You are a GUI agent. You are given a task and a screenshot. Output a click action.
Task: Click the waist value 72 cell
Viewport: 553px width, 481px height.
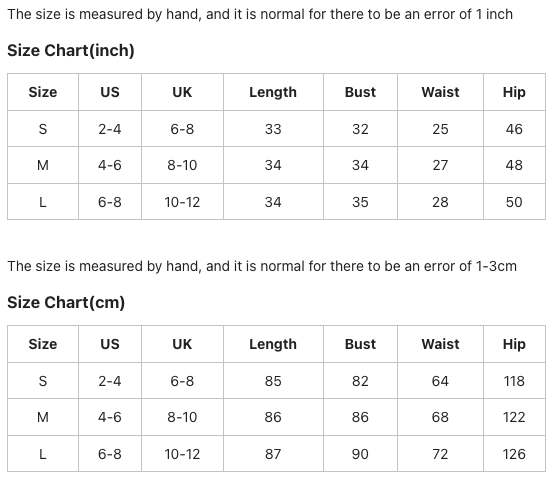pyautogui.click(x=440, y=453)
